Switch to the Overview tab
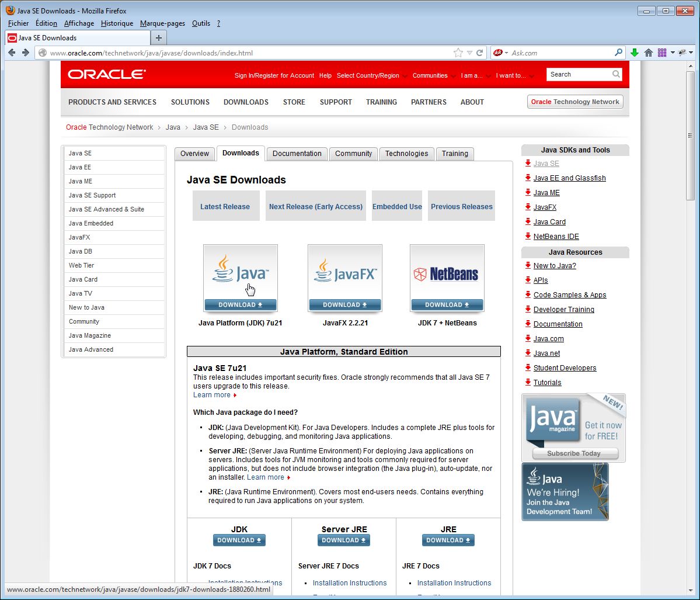The image size is (700, 600). click(194, 154)
